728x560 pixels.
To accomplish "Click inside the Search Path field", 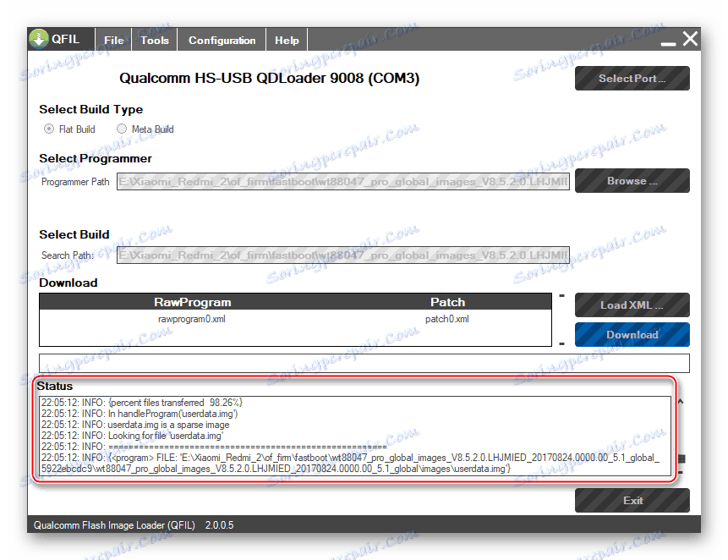I will [x=343, y=255].
